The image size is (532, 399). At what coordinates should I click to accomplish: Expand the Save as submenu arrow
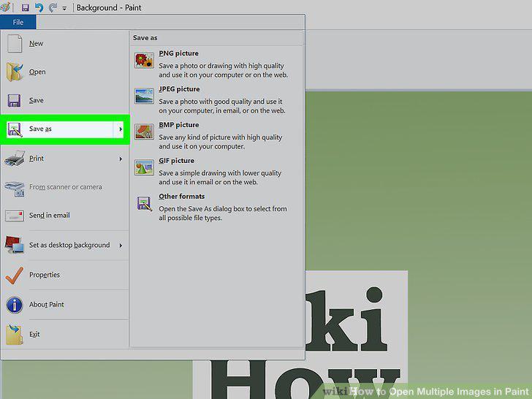pyautogui.click(x=121, y=129)
